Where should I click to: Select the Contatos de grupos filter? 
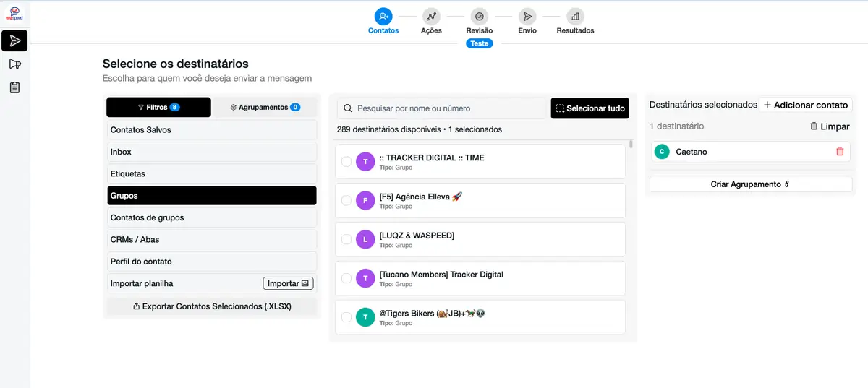click(212, 217)
